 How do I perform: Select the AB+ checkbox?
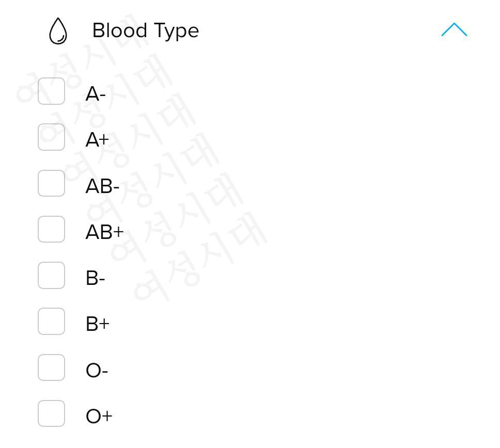[51, 229]
